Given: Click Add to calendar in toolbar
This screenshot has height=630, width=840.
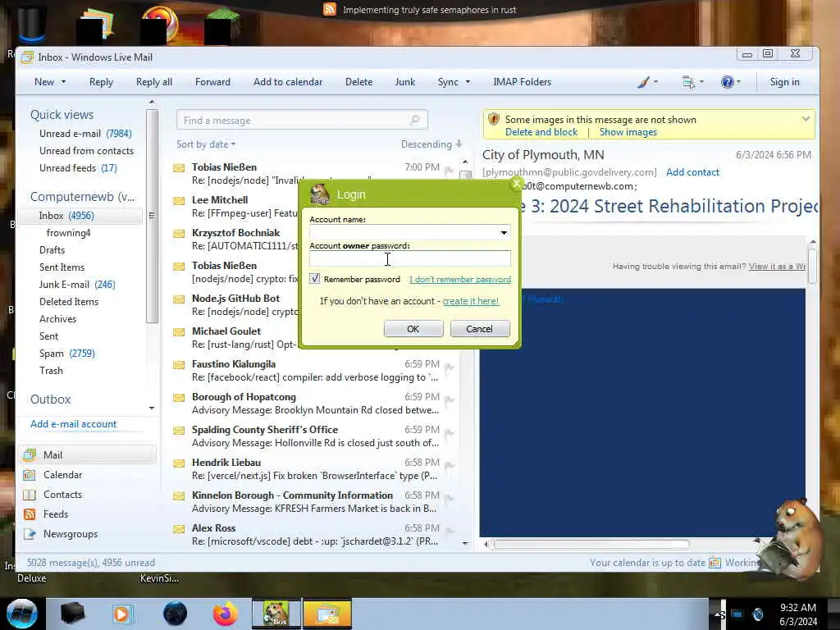Looking at the screenshot, I should coord(288,82).
